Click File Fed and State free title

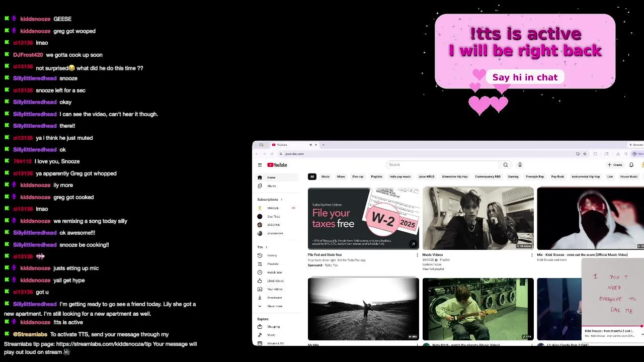click(x=325, y=255)
